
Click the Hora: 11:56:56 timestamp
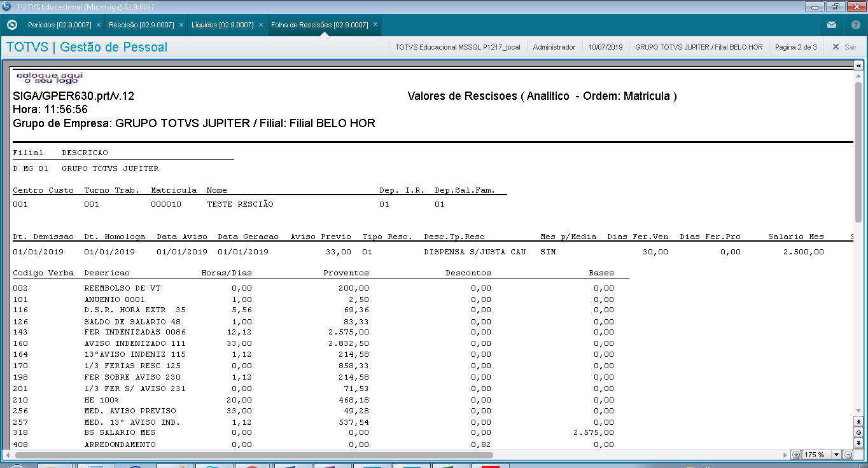point(50,110)
